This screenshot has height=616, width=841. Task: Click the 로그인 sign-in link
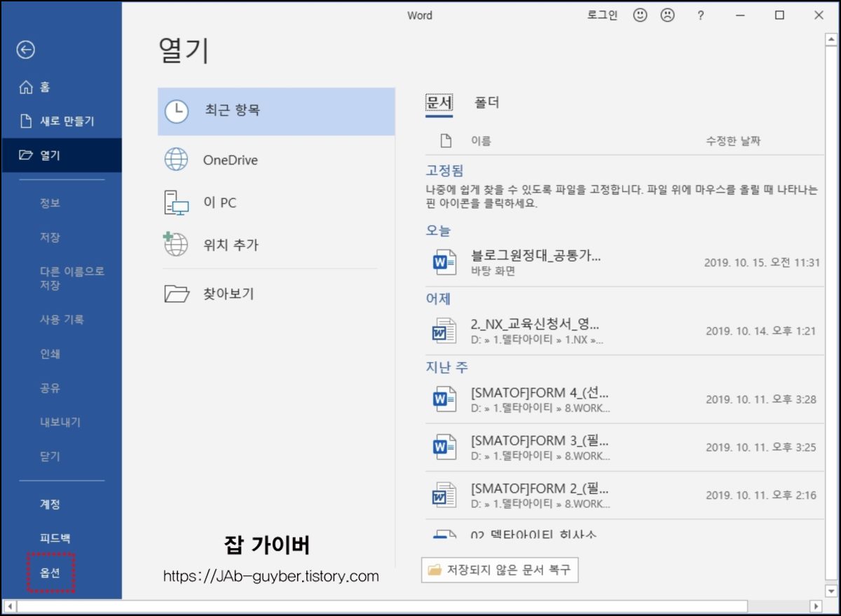(603, 15)
